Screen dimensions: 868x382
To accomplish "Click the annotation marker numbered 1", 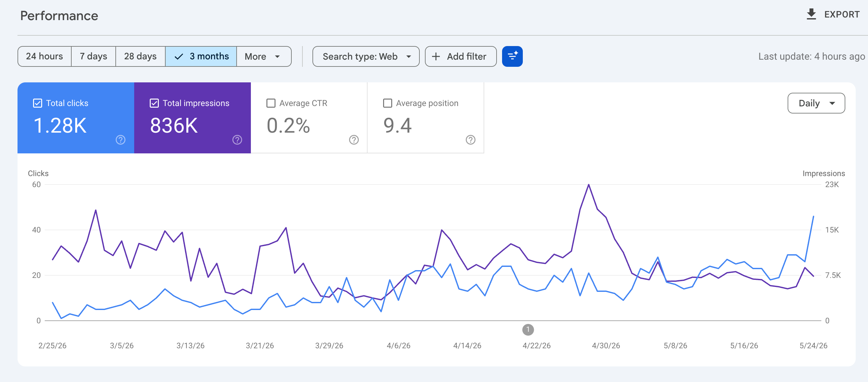I will pyautogui.click(x=528, y=329).
